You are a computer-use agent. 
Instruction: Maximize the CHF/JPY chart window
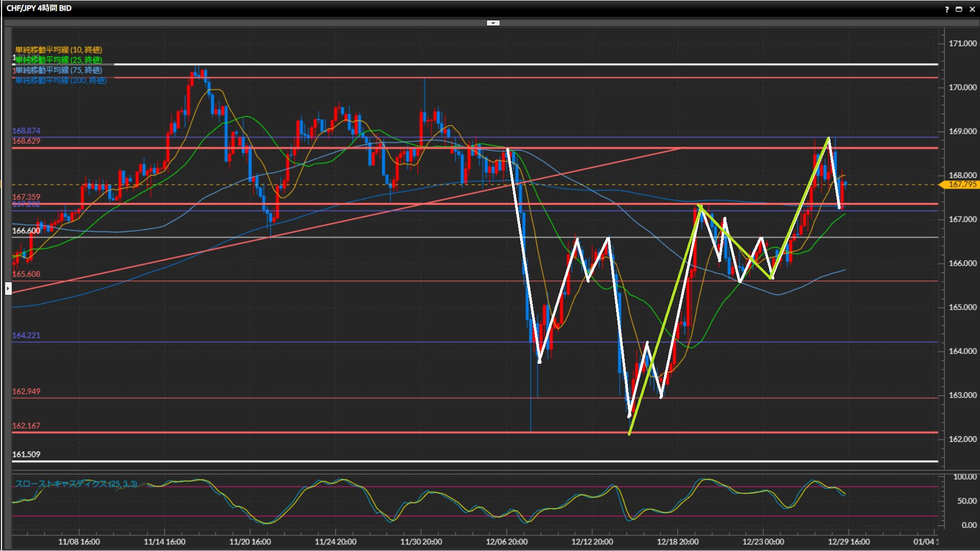tap(959, 9)
